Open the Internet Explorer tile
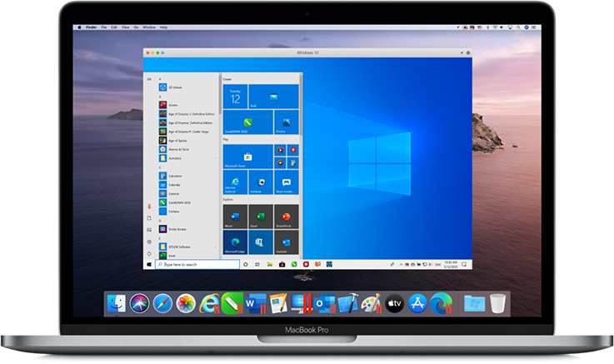614x364 pixels. pyautogui.click(x=235, y=182)
